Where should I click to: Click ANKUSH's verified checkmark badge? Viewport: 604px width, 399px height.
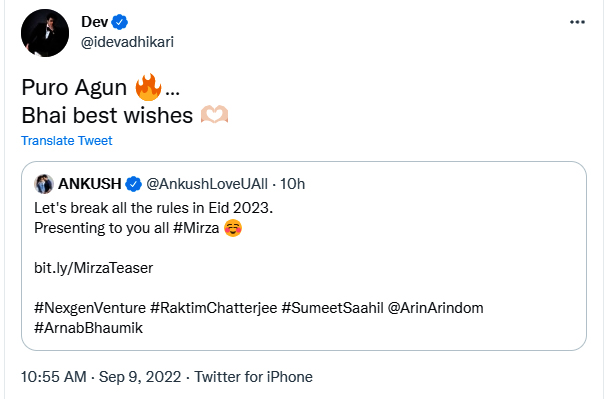point(134,184)
